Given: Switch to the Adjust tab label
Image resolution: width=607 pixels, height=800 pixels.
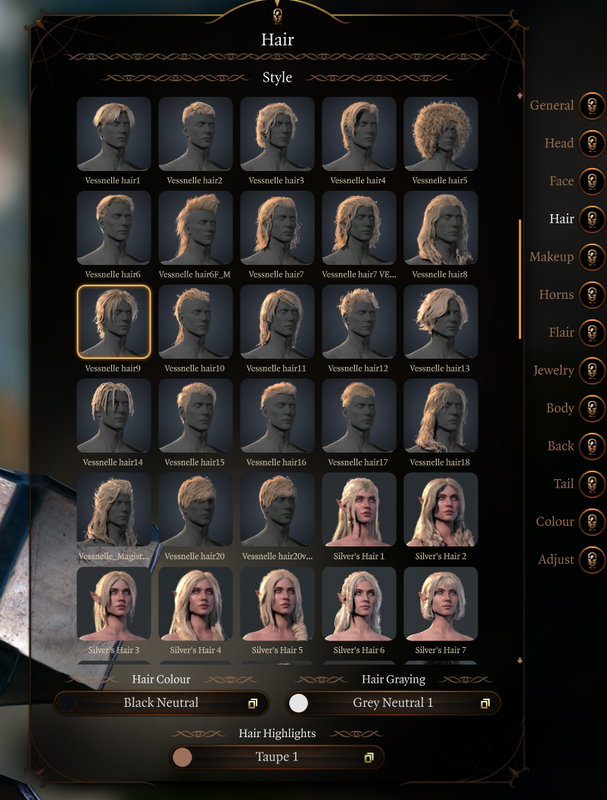Looking at the screenshot, I should 556,560.
